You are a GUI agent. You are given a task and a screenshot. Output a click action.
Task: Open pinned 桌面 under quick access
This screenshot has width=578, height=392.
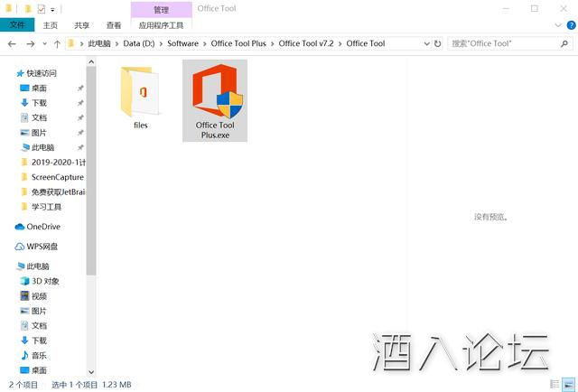[x=39, y=89]
